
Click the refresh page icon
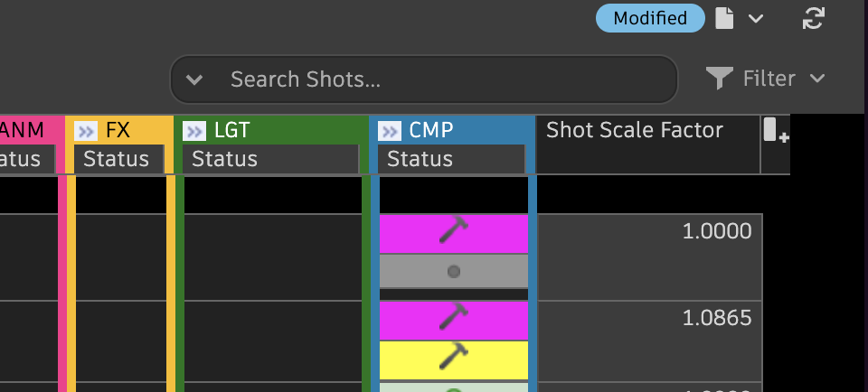coord(813,18)
